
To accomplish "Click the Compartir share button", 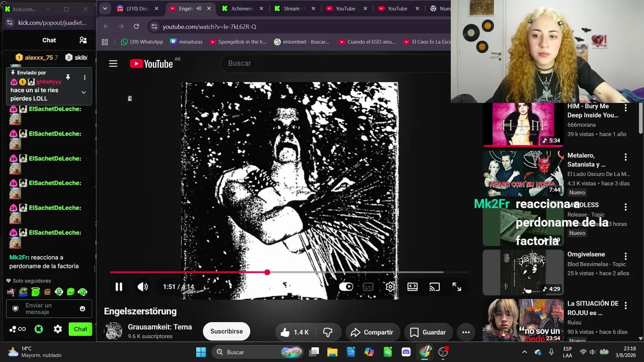I will pyautogui.click(x=372, y=332).
